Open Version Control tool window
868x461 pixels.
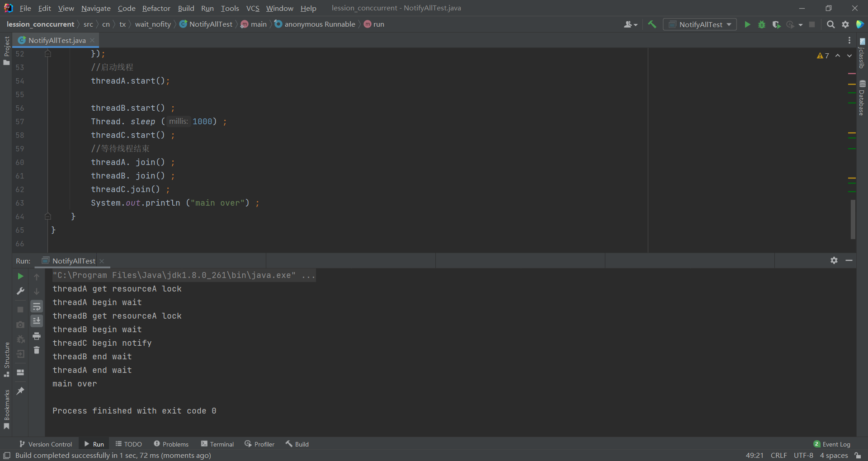pos(46,444)
